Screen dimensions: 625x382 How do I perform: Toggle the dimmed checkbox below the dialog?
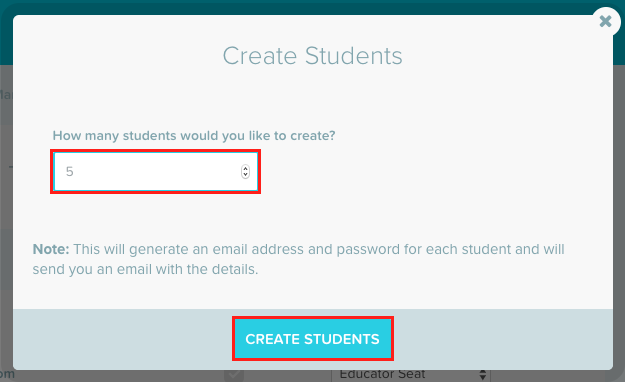[234, 375]
